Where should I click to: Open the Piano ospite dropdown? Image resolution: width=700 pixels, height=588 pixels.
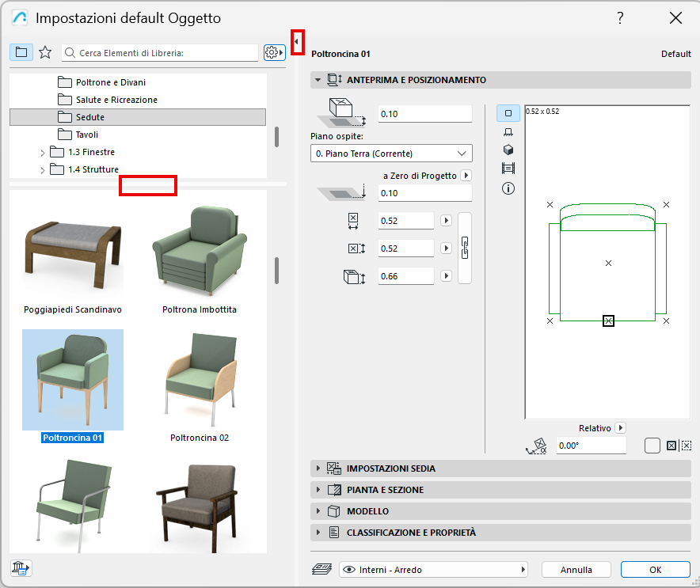tap(391, 154)
